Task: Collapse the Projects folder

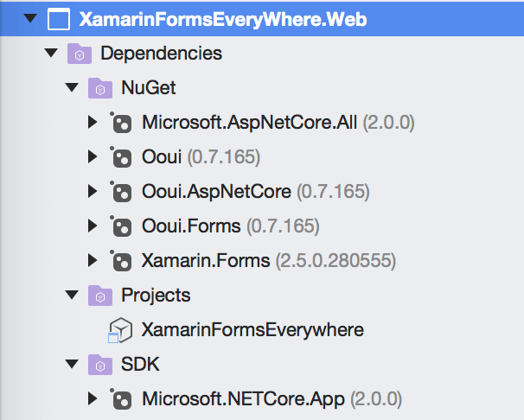Action: click(x=72, y=295)
